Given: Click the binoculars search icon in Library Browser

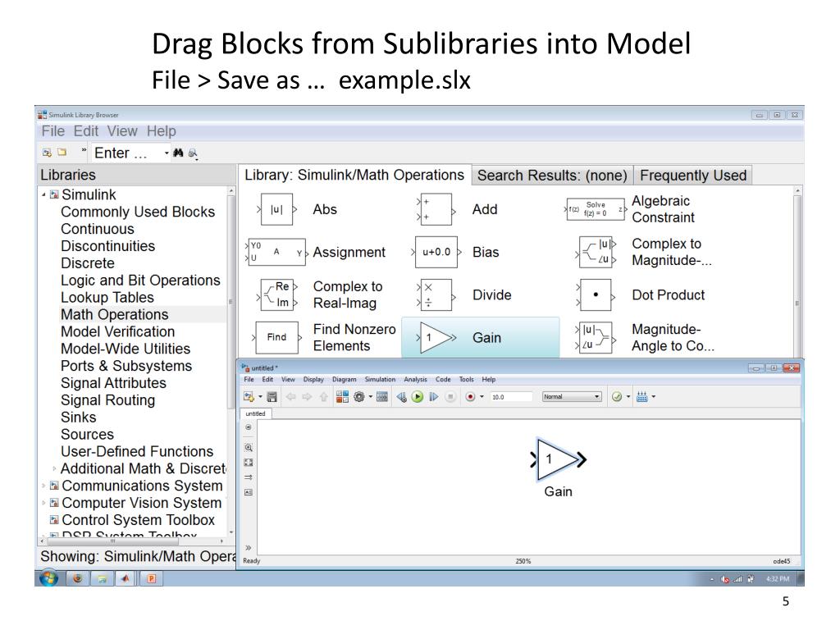Looking at the screenshot, I should tap(178, 153).
